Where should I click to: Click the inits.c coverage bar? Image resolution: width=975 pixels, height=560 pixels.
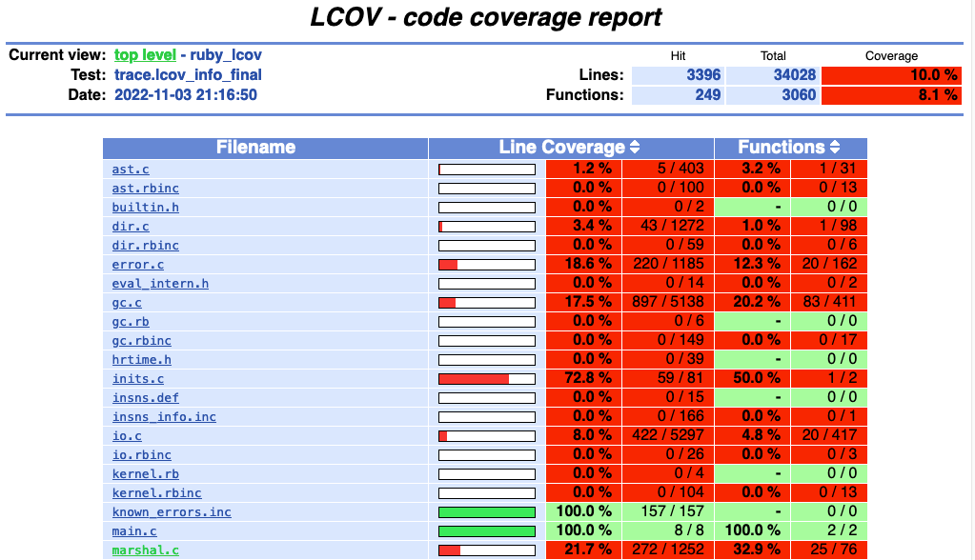pyautogui.click(x=486, y=379)
